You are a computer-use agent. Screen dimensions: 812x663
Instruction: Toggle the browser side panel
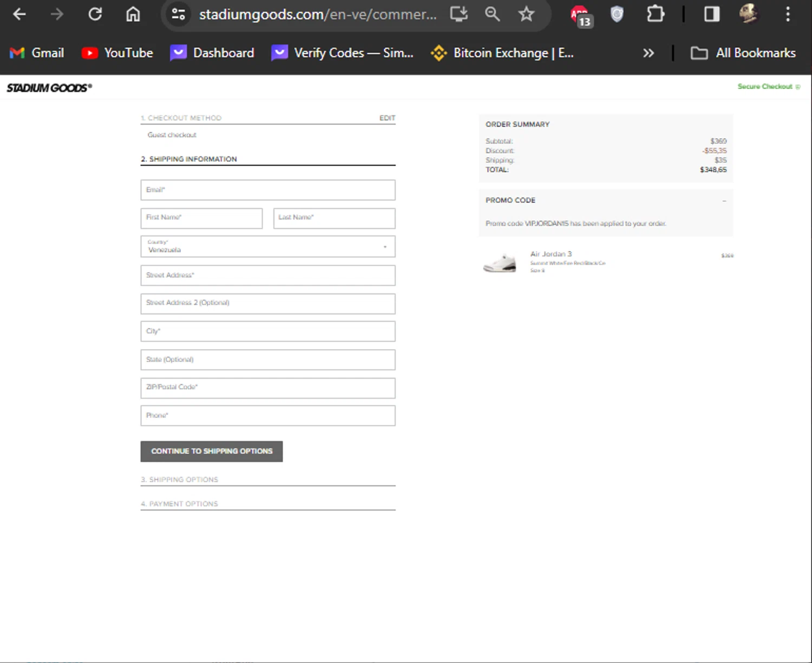coord(711,14)
